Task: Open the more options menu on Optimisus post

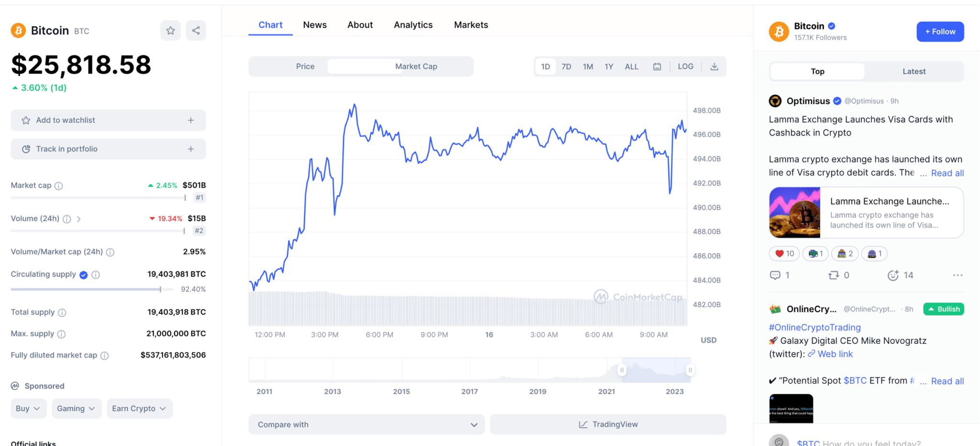Action: coord(958,275)
